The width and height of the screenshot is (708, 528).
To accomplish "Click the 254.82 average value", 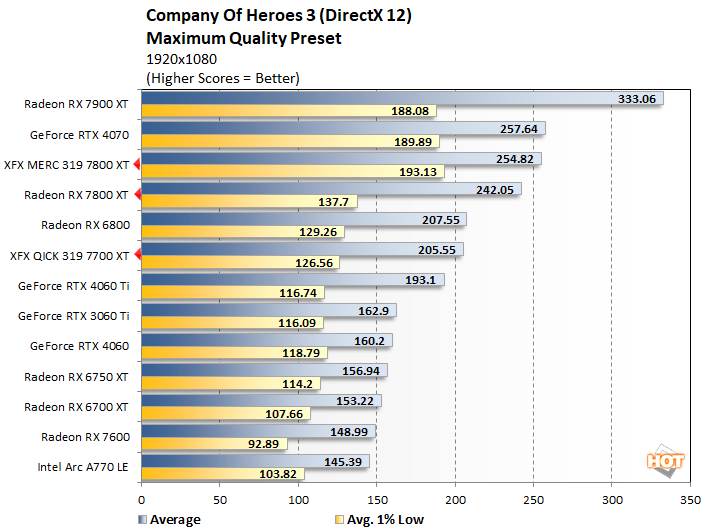I will point(515,159).
